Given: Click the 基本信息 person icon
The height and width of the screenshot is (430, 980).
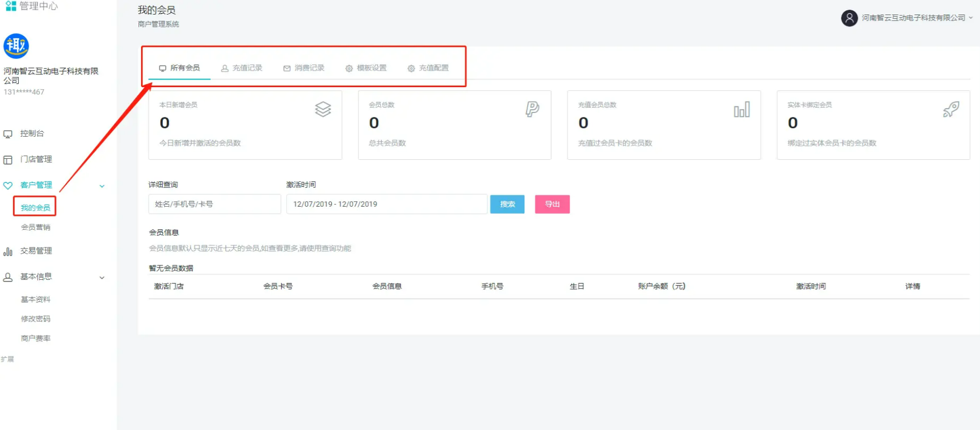Looking at the screenshot, I should (8, 277).
